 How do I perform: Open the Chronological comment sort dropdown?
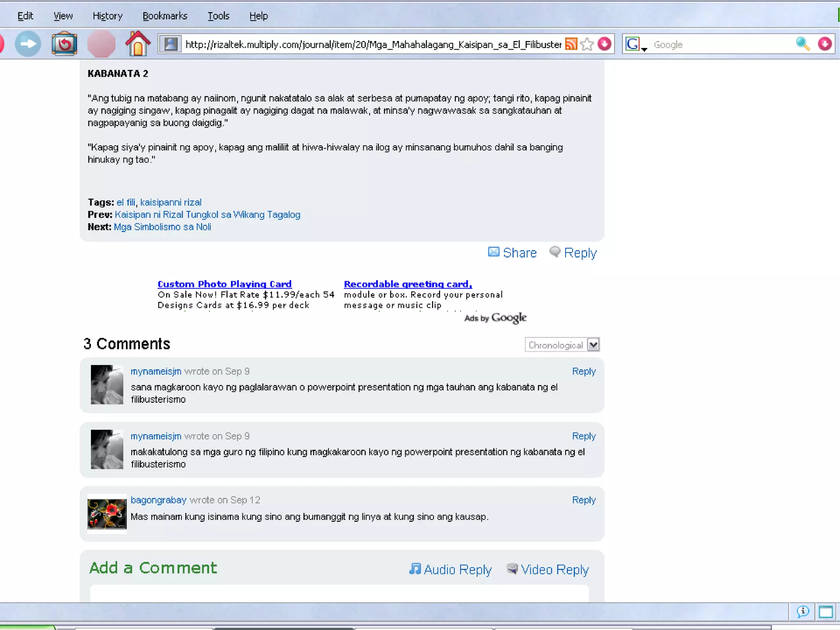pos(562,345)
